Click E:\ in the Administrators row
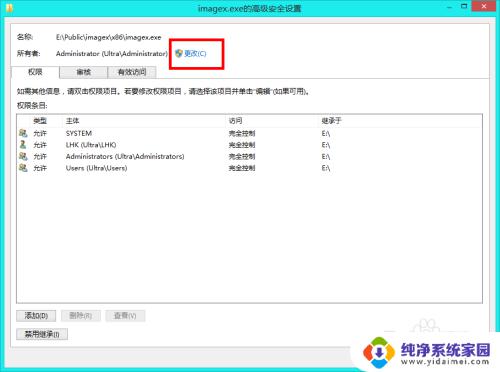Screen dimensions: 500x372 326,157
